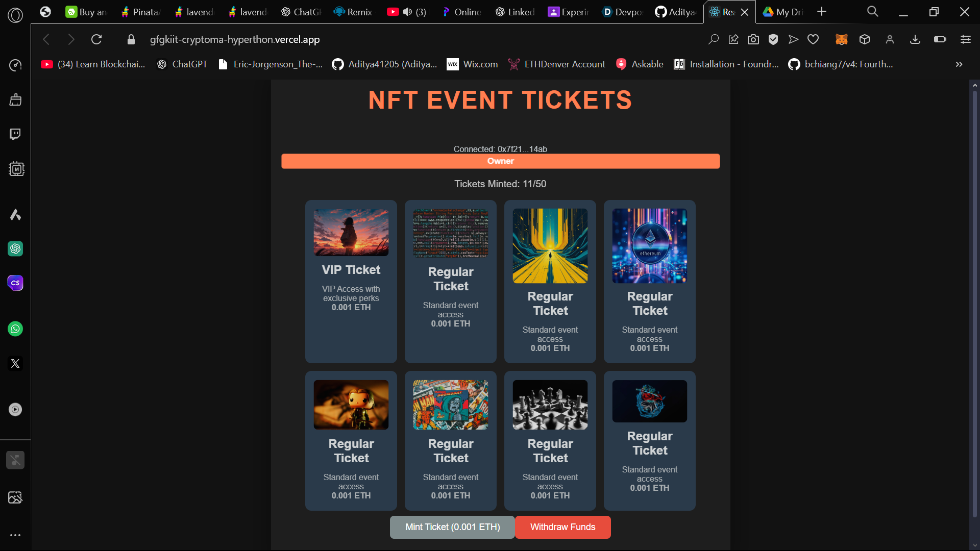Image resolution: width=980 pixels, height=551 pixels.
Task: Open the battery saver icon
Action: 939,39
